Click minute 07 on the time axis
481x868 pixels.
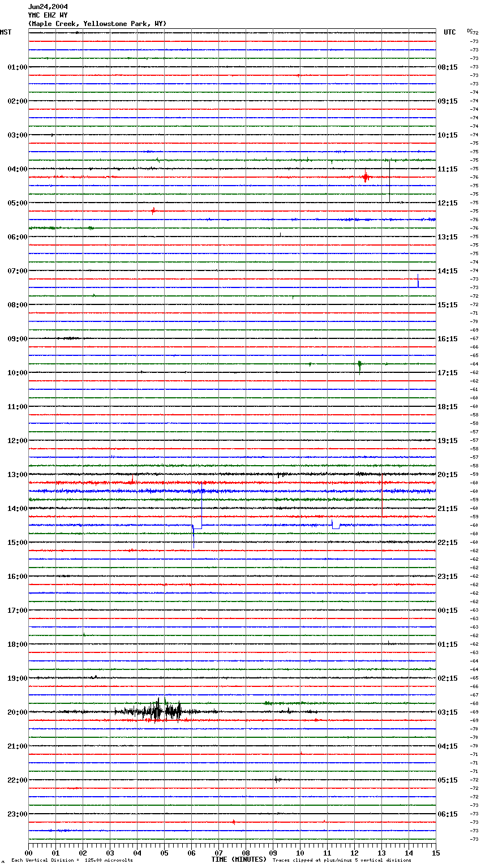tap(219, 853)
